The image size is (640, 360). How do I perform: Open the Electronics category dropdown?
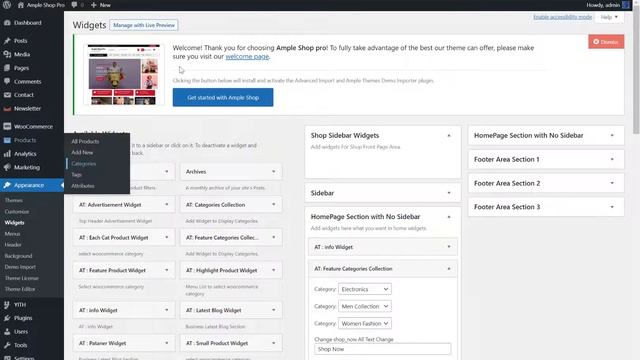(365, 289)
